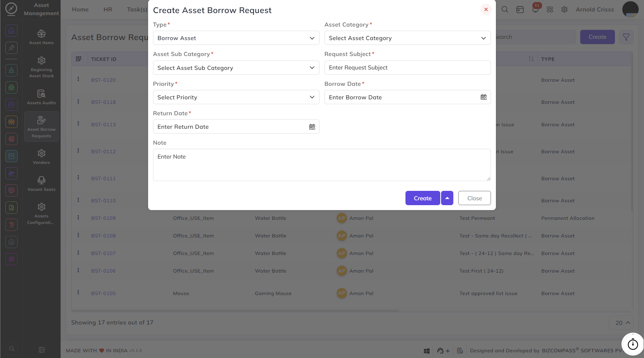644x358 pixels.
Task: Open the calendar icon in top bar
Action: [520, 9]
